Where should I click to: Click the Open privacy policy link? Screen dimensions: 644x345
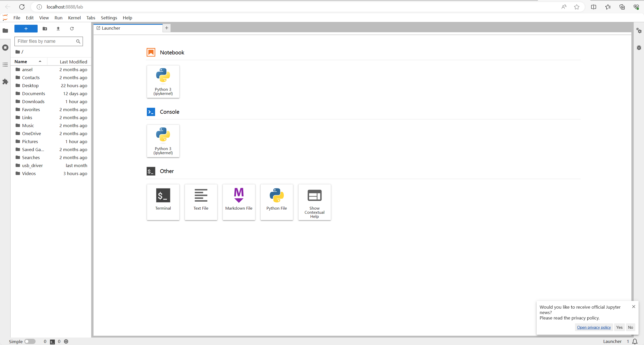click(x=594, y=327)
